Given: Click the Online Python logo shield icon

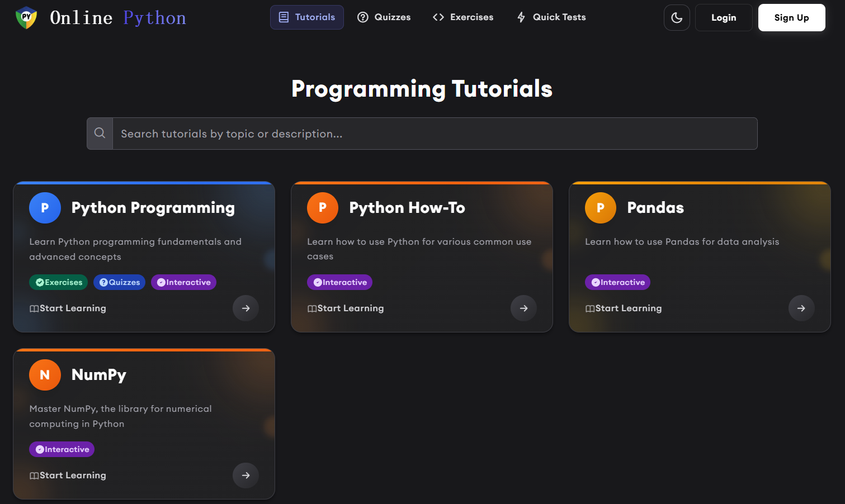Looking at the screenshot, I should 26,17.
